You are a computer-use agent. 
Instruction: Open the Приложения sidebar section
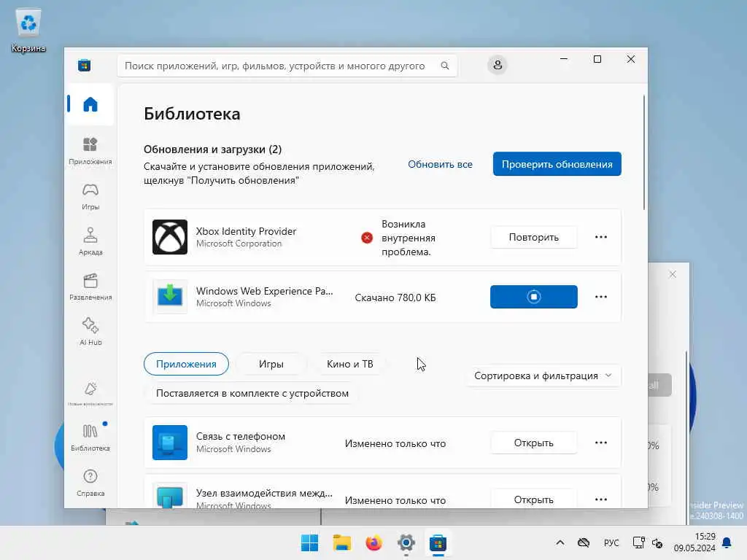(x=90, y=150)
